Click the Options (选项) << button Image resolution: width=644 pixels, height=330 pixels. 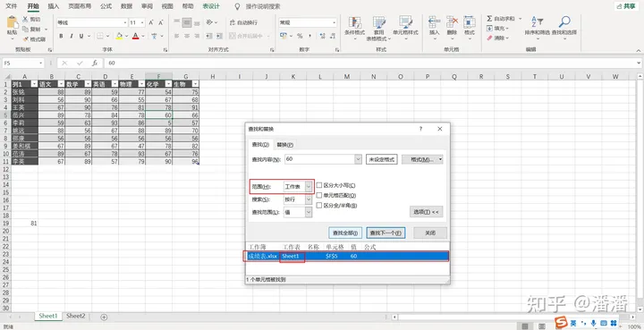click(x=426, y=212)
